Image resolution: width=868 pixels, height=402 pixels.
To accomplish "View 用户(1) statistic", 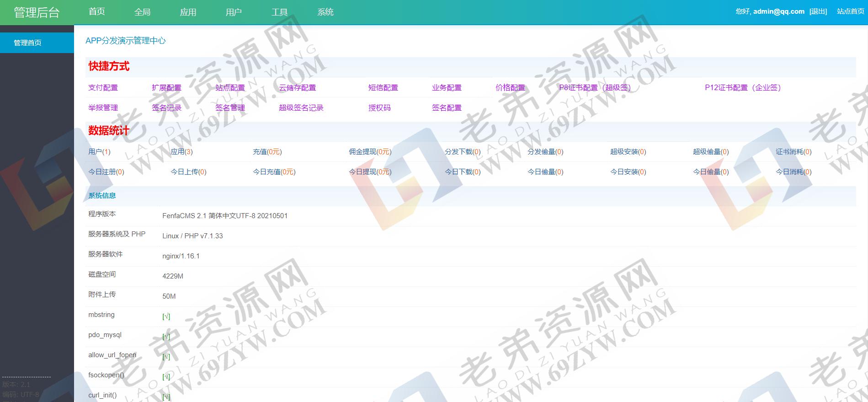I will point(100,151).
